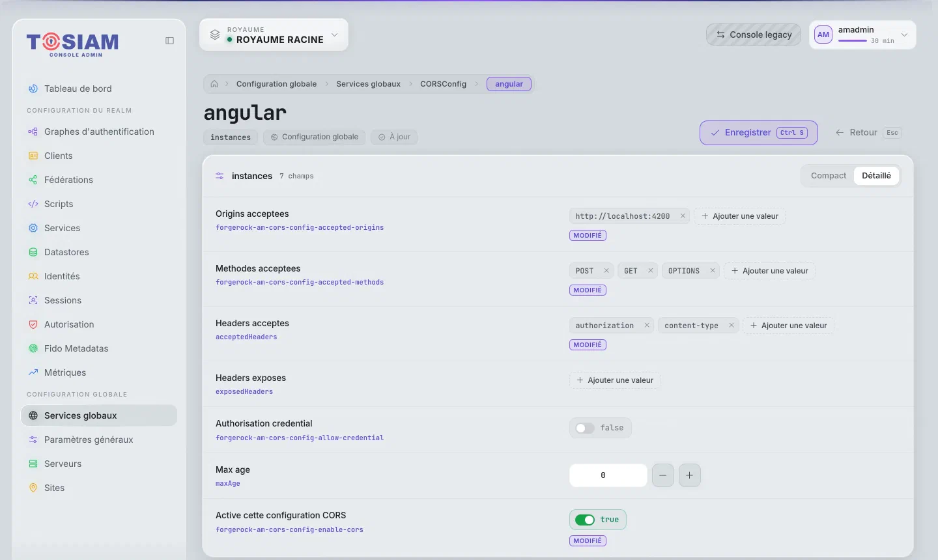Click the instances section sliders icon

[x=220, y=176]
